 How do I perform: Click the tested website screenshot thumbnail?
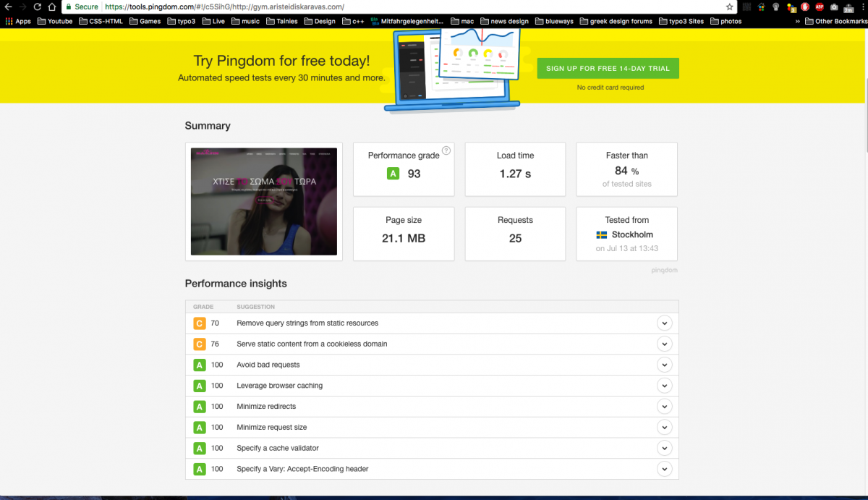tap(264, 201)
